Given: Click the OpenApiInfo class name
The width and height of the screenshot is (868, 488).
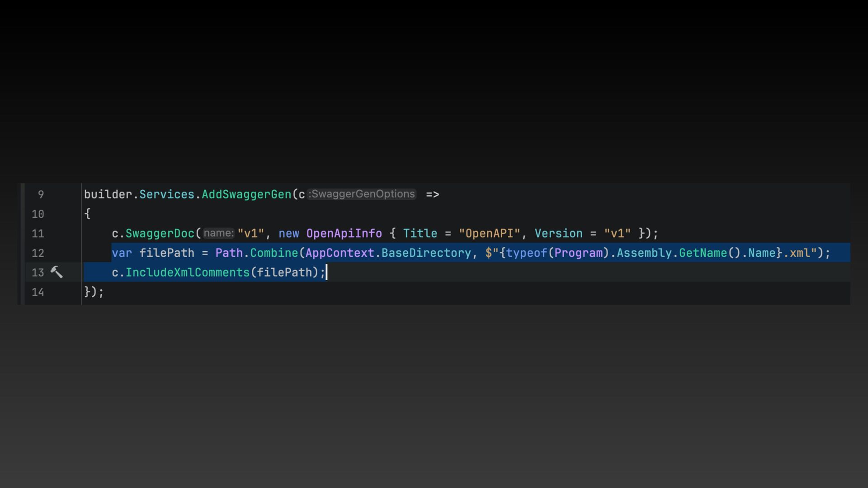Looking at the screenshot, I should point(344,234).
